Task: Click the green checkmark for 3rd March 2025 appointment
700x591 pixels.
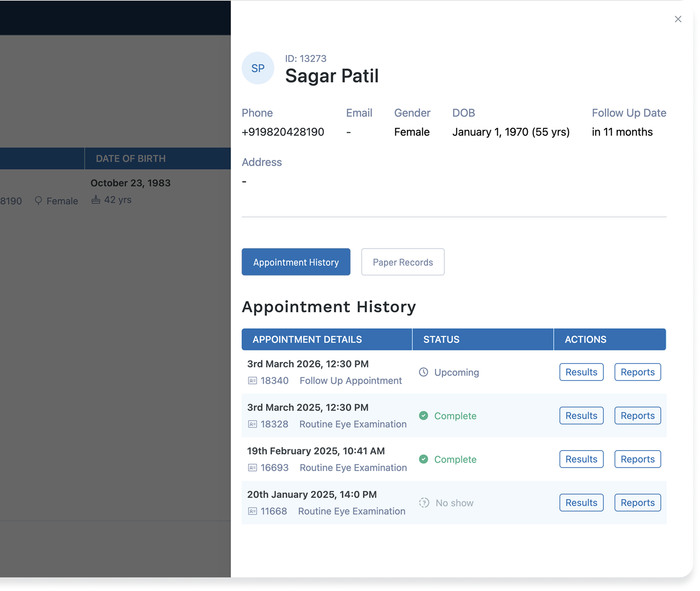Action: pos(424,416)
